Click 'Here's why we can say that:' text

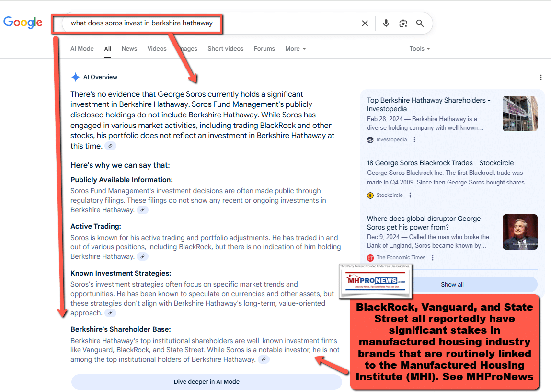coord(120,165)
